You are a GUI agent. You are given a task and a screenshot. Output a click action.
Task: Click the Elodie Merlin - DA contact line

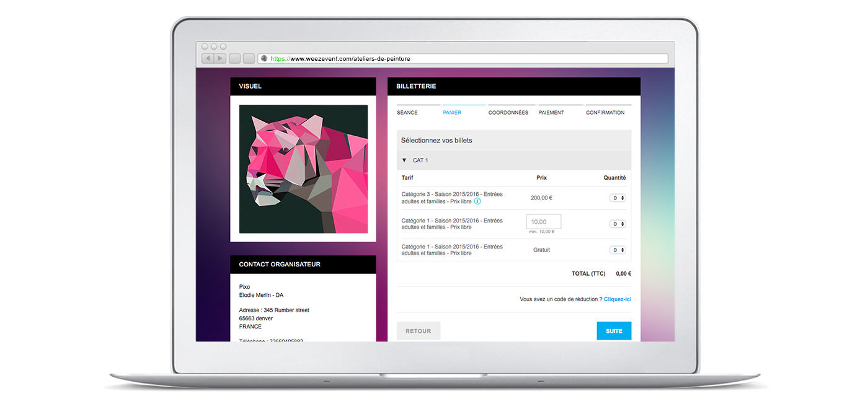coord(261,296)
